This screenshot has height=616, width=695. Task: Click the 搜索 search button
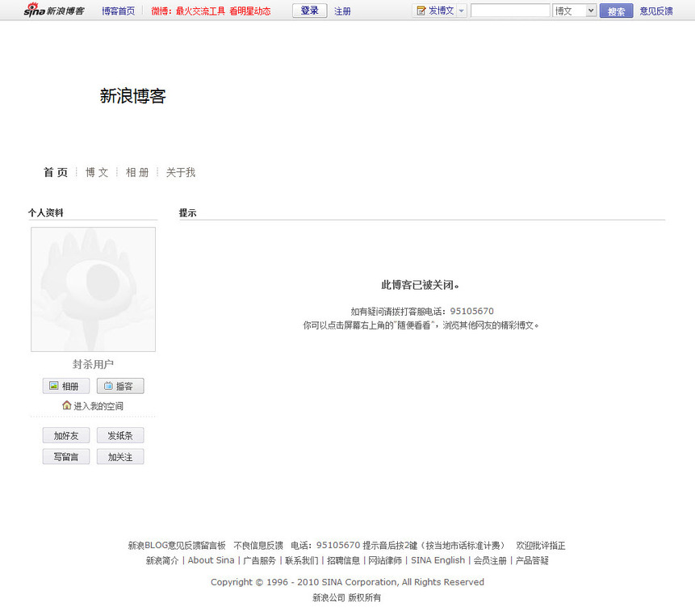coord(616,10)
